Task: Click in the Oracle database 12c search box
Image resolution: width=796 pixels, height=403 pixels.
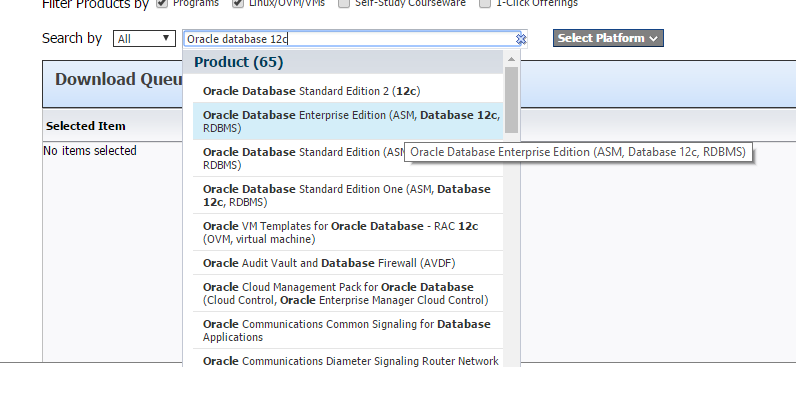Action: tap(345, 39)
